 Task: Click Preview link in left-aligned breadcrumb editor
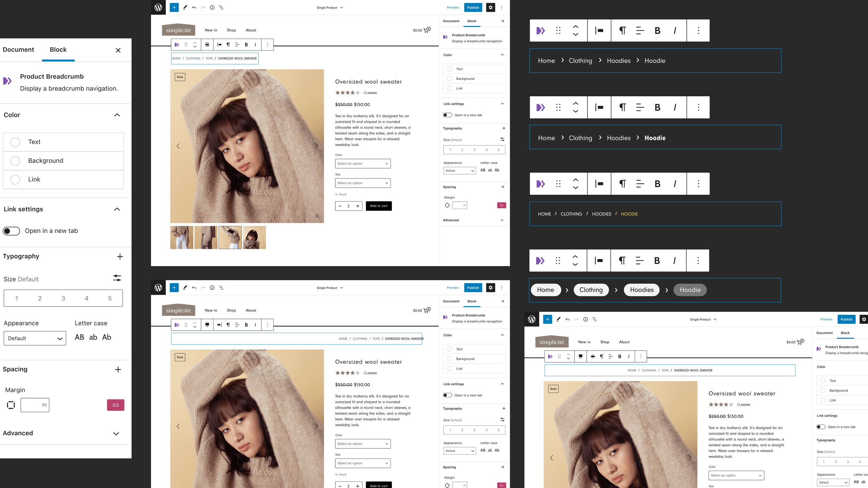pos(453,7)
